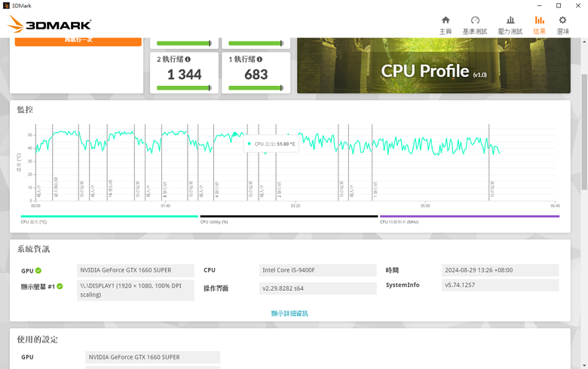Image resolution: width=588 pixels, height=369 pixels.
Task: Click the orange run again button
Action: click(78, 41)
